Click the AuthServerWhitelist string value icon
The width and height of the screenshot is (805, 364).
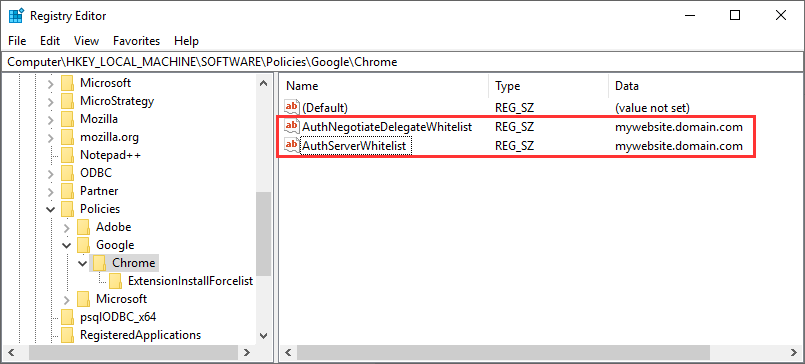(x=292, y=146)
